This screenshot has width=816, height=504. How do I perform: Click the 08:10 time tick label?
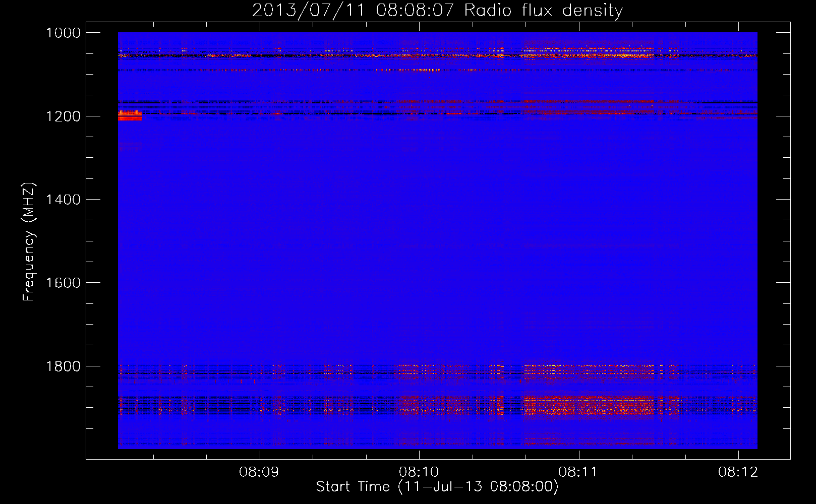[419, 472]
